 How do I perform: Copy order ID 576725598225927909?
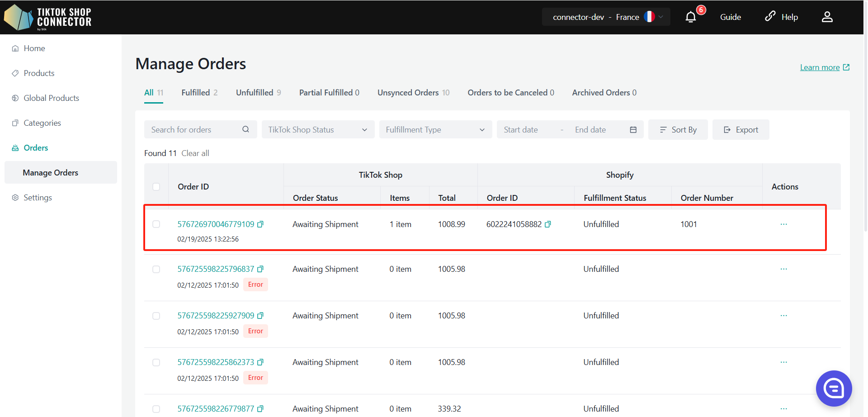[x=260, y=316]
